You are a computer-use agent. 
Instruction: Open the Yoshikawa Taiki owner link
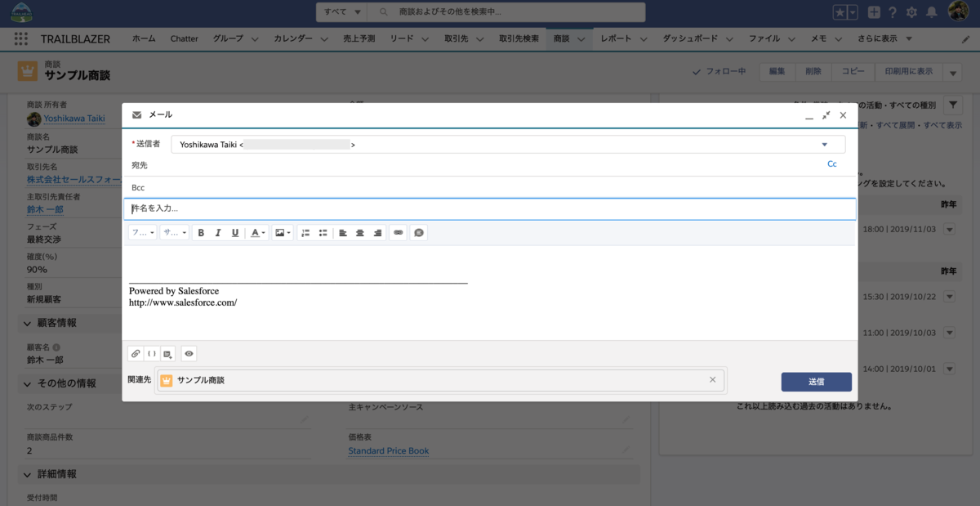(74, 119)
